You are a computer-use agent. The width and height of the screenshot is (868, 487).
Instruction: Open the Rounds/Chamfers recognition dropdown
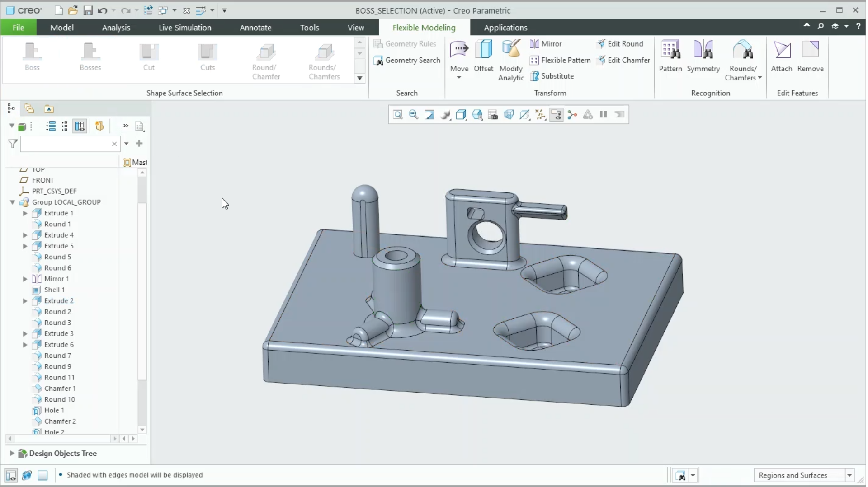click(x=743, y=73)
